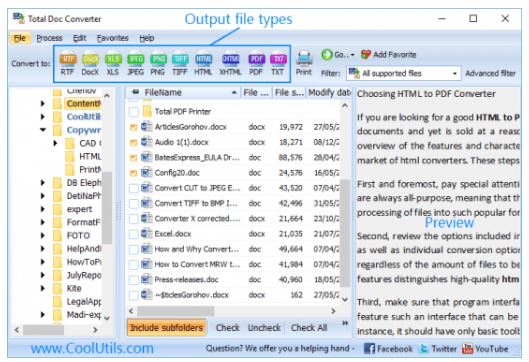Collapse the Copywr folder tree node

click(43, 130)
